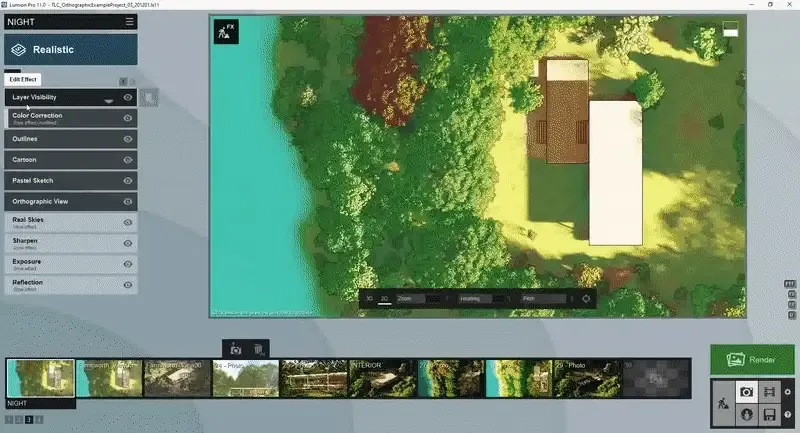This screenshot has height=433, width=800.
Task: Select the third photo thumbnail with the building
Action: click(178, 378)
